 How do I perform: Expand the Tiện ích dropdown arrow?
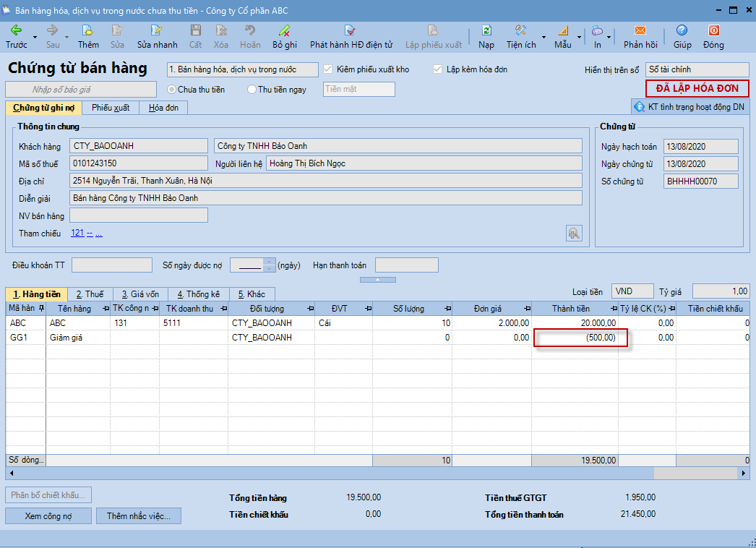pyautogui.click(x=544, y=38)
